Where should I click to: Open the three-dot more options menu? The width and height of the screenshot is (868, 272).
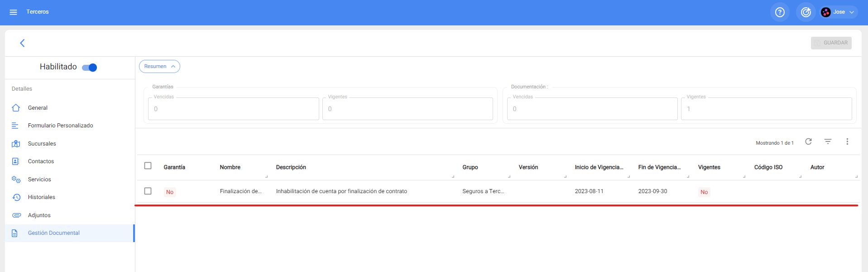pos(847,142)
